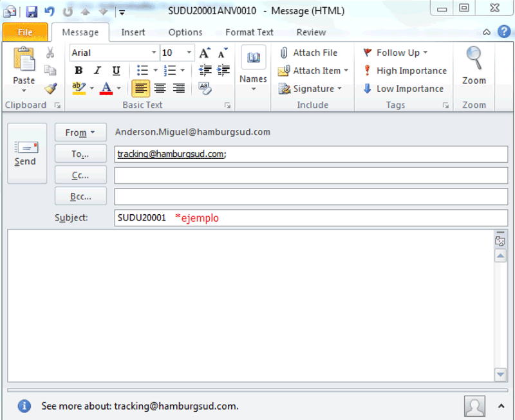Go to next item arrow
The height and width of the screenshot is (420, 515).
tap(104, 12)
